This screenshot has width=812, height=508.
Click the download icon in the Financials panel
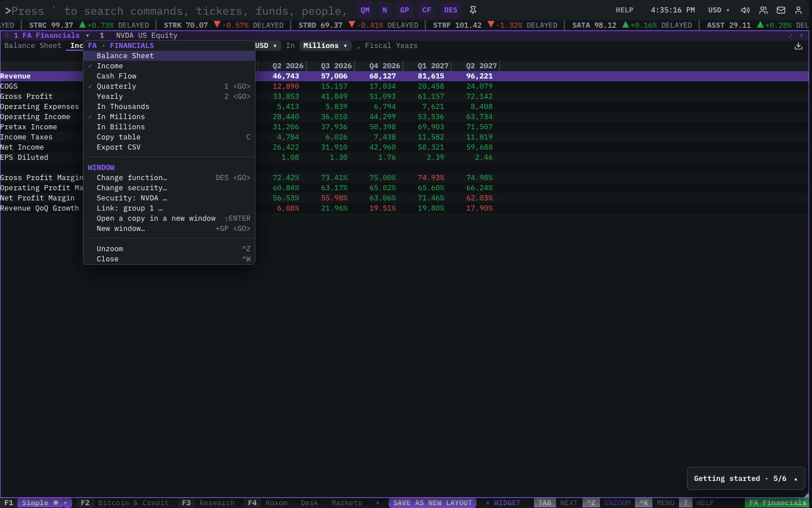click(x=798, y=46)
